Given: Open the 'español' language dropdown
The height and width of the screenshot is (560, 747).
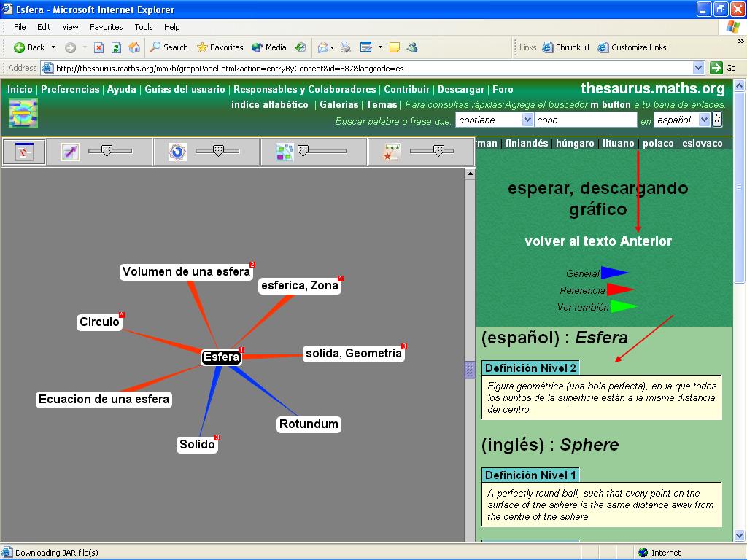Looking at the screenshot, I should (x=704, y=120).
